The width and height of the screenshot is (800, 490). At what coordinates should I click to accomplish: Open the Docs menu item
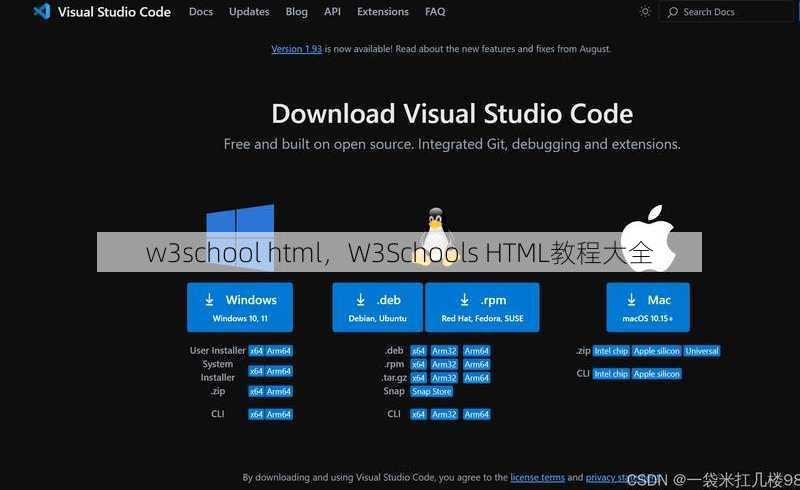201,12
